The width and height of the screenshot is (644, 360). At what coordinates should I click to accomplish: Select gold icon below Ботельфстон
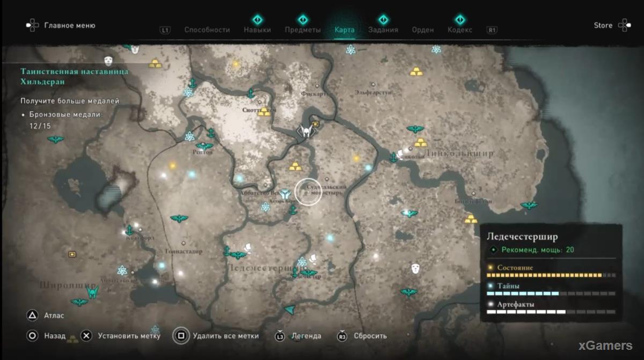click(471, 219)
